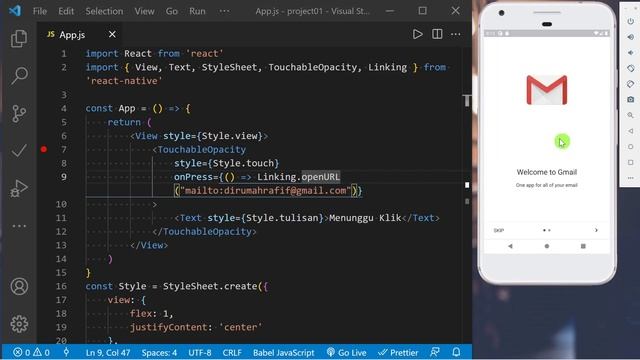
Task: Click emulator zoom magnifier icon
Action: pos(631,115)
